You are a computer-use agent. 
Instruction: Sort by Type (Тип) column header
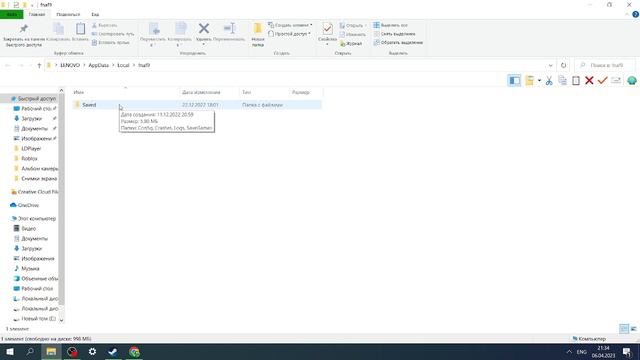point(264,93)
